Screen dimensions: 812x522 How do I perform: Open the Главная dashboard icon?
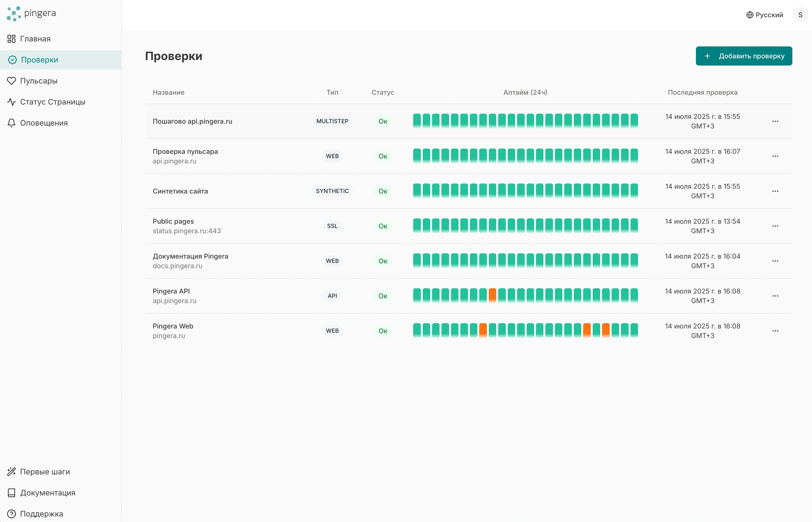pyautogui.click(x=11, y=39)
